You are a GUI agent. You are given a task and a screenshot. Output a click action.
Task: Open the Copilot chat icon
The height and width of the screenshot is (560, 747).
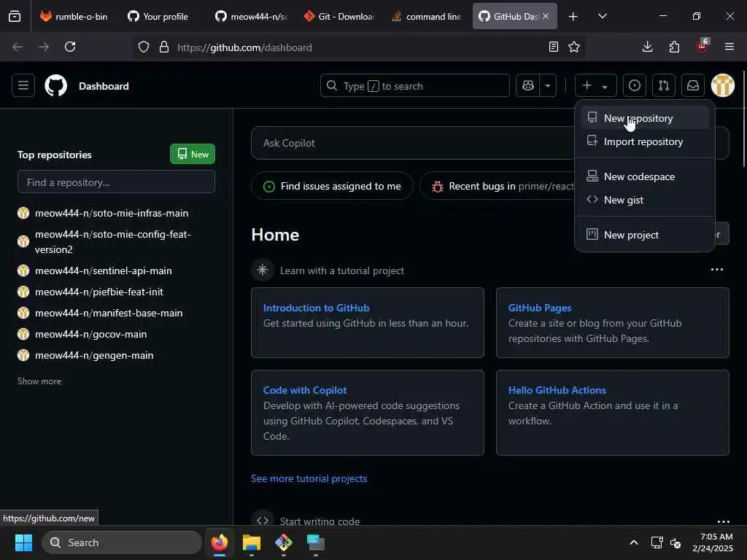(x=528, y=86)
